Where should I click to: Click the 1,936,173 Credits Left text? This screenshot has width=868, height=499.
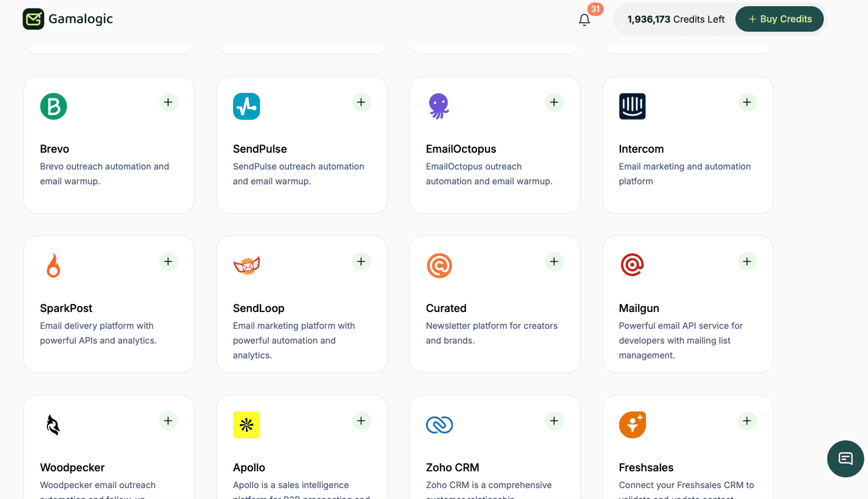pyautogui.click(x=676, y=19)
